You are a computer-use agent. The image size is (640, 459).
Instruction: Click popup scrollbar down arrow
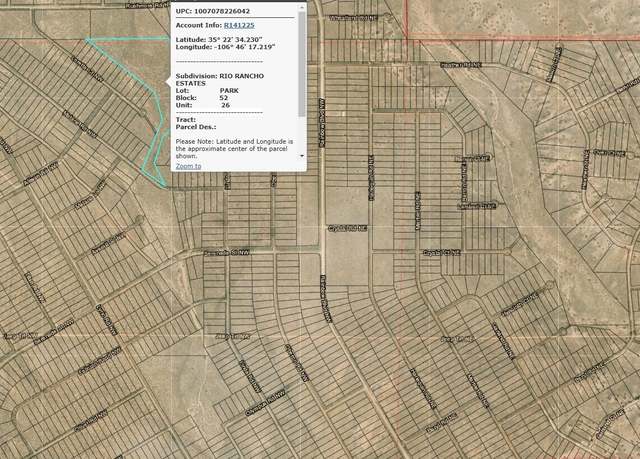tap(302, 156)
